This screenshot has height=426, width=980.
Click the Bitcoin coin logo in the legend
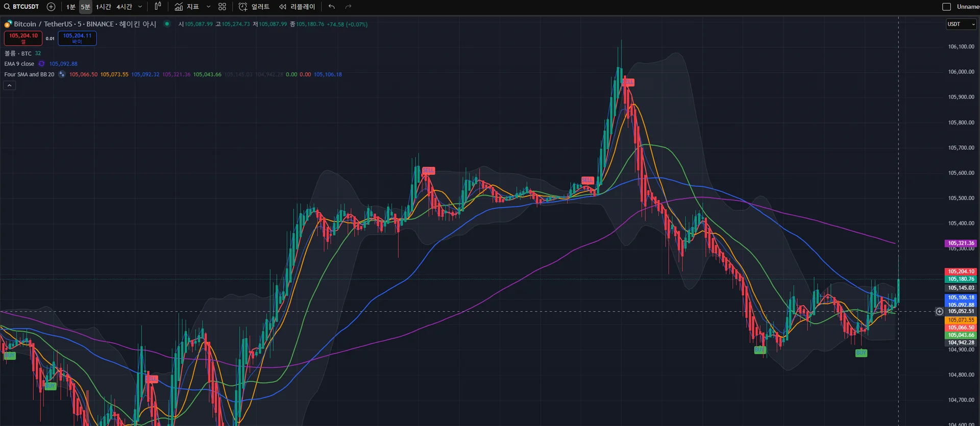(8, 24)
